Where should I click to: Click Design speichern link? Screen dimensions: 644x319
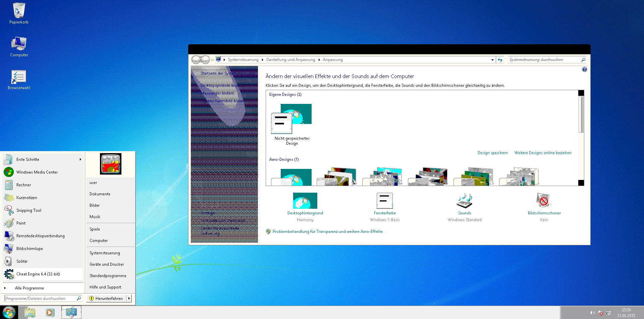point(492,153)
